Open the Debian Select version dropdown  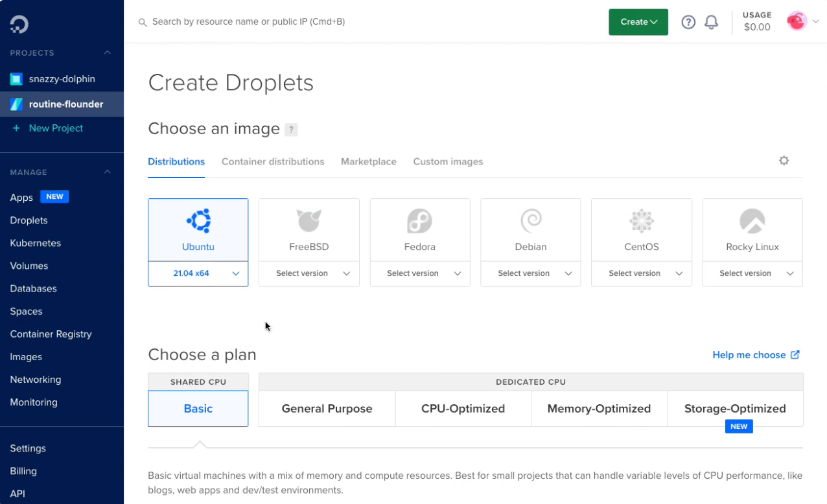pos(531,273)
